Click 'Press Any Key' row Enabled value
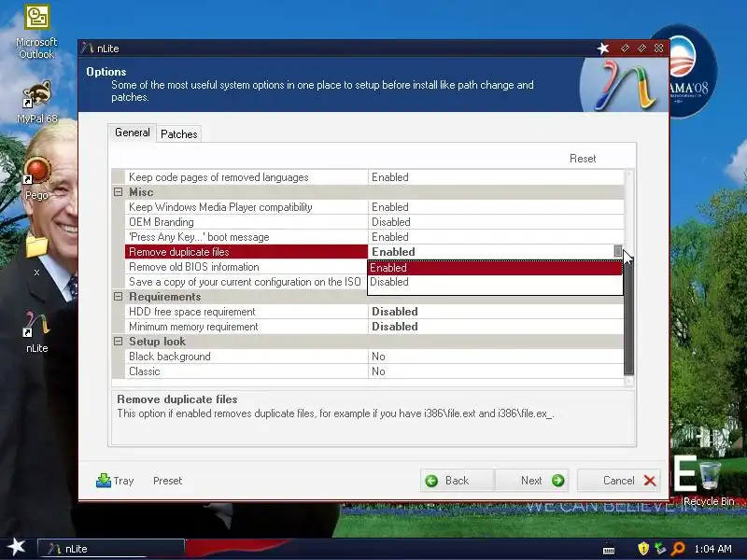The image size is (747, 560). (x=496, y=237)
